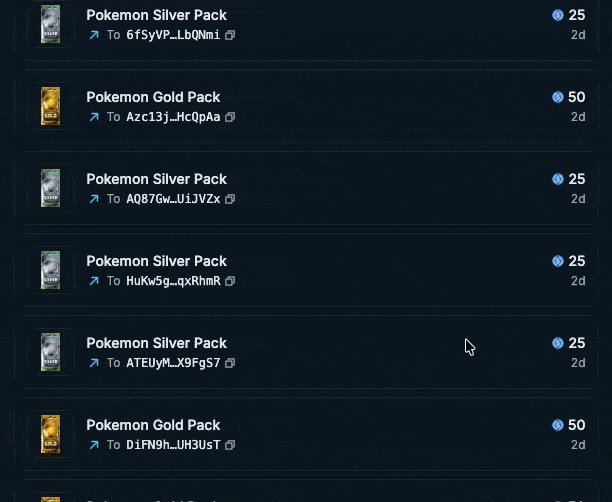Click outgoing arrow beside HuKw5g…qxRhmR
This screenshot has width=612, height=502.
click(x=94, y=281)
